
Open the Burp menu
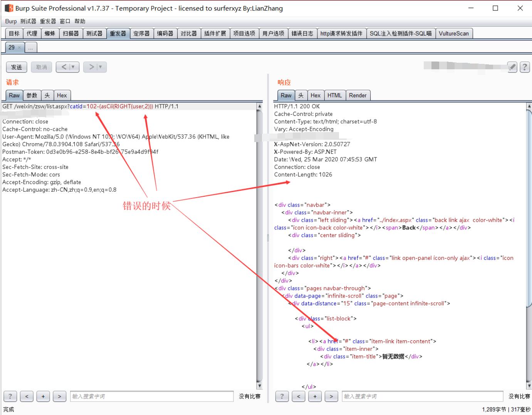11,21
